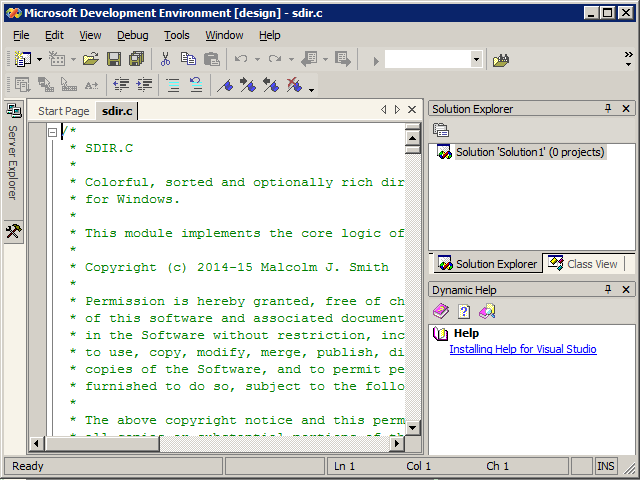
Task: Click the Decrease Indent icon
Action: click(121, 85)
